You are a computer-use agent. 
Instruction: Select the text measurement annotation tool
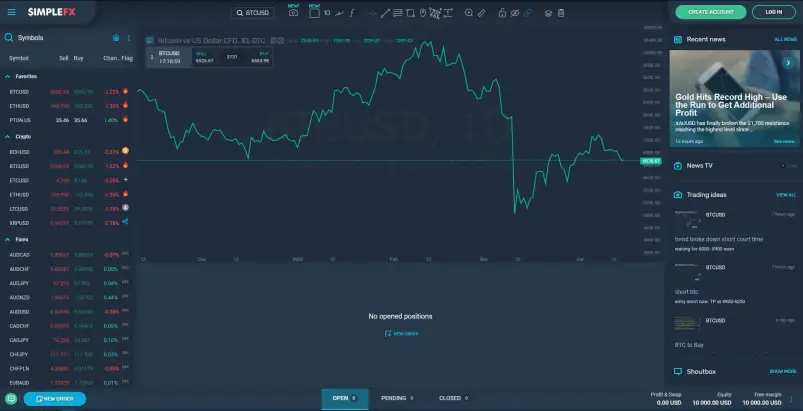pos(448,13)
